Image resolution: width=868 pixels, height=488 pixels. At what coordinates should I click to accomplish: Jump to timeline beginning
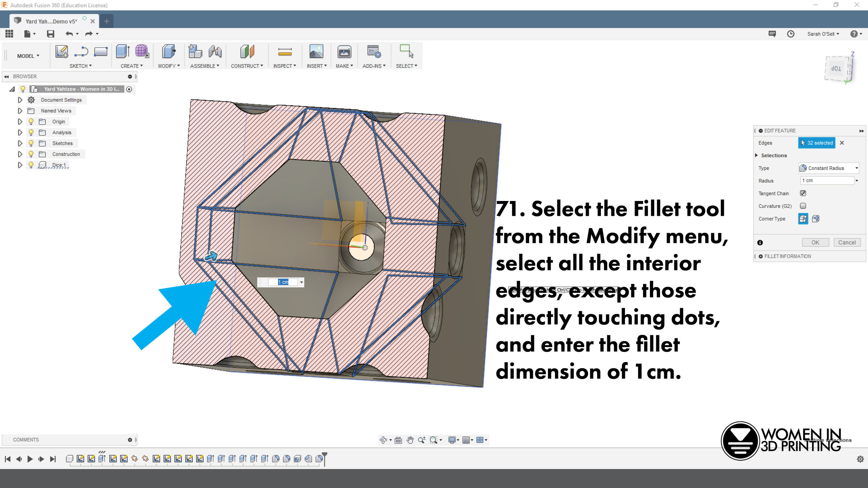[x=8, y=459]
